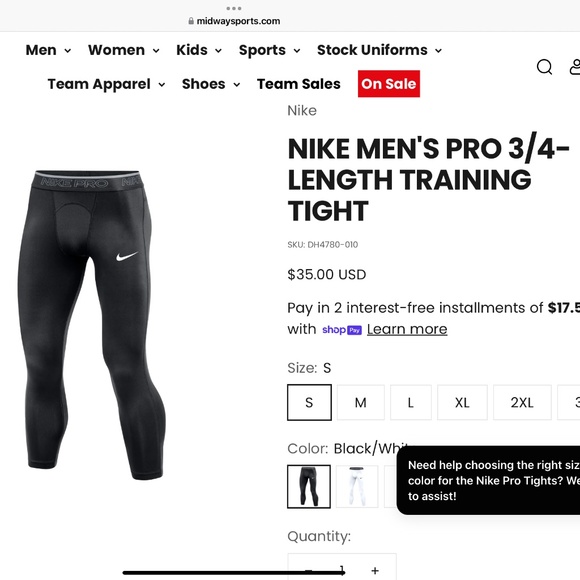The width and height of the screenshot is (580, 580).
Task: Select size XL option
Action: coord(462,402)
